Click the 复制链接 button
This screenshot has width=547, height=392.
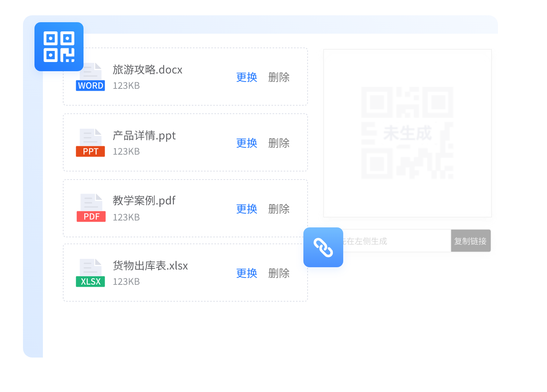[470, 241]
